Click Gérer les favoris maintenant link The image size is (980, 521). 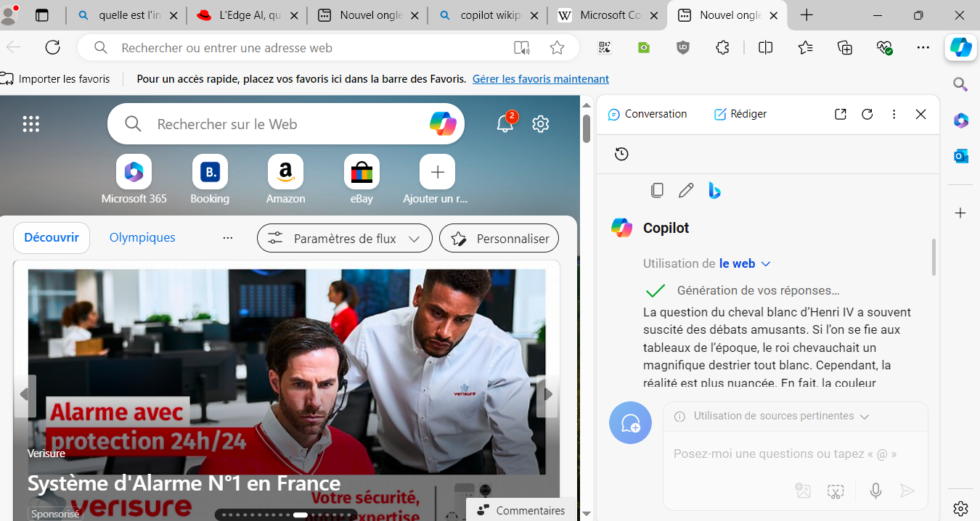(x=541, y=79)
